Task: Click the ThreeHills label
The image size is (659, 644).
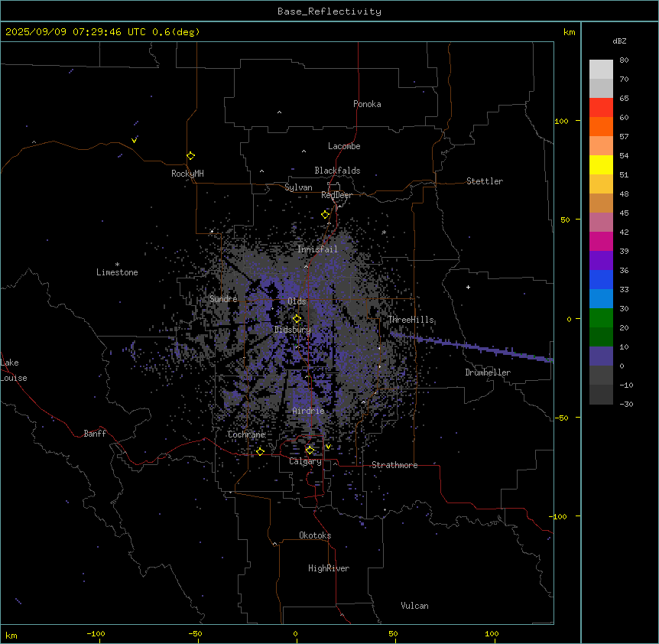Action: tap(411, 320)
